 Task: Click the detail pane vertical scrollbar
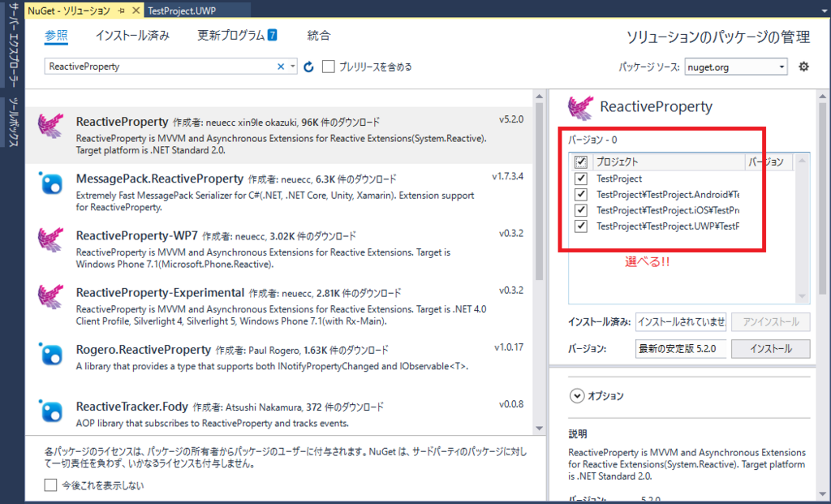[x=823, y=199]
